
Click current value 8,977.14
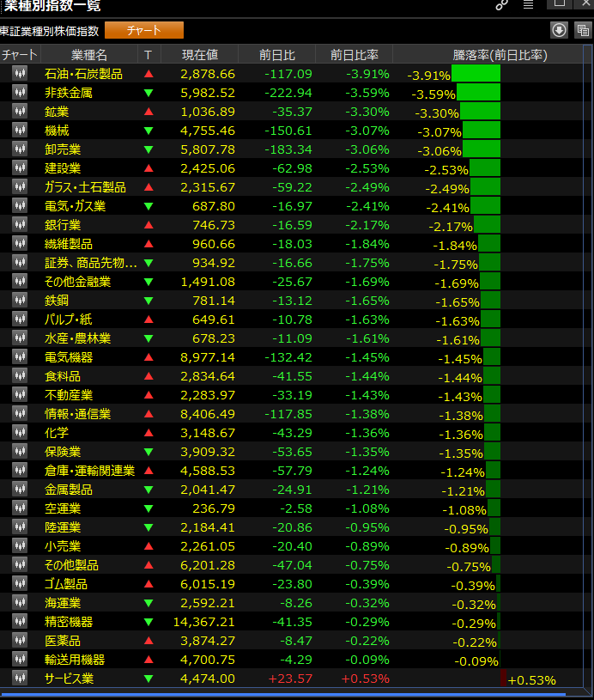208,357
